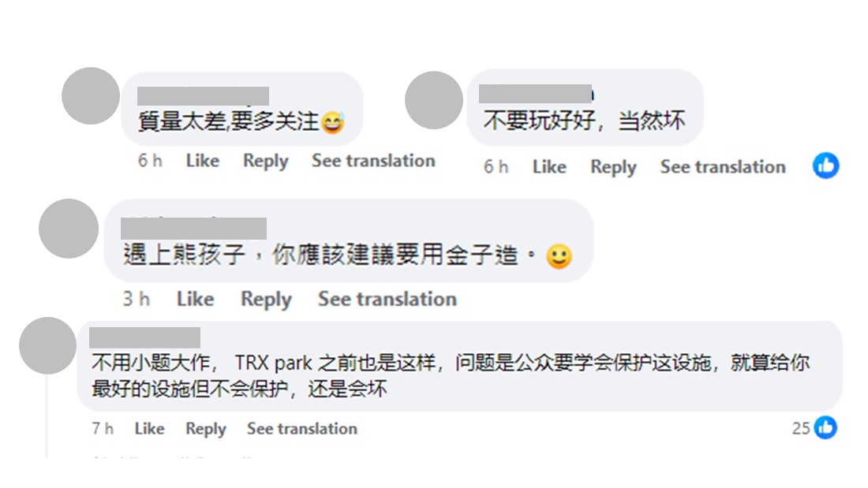The width and height of the screenshot is (868, 488).
Task: Click the 7 h timestamp on TRX comment
Action: (103, 429)
